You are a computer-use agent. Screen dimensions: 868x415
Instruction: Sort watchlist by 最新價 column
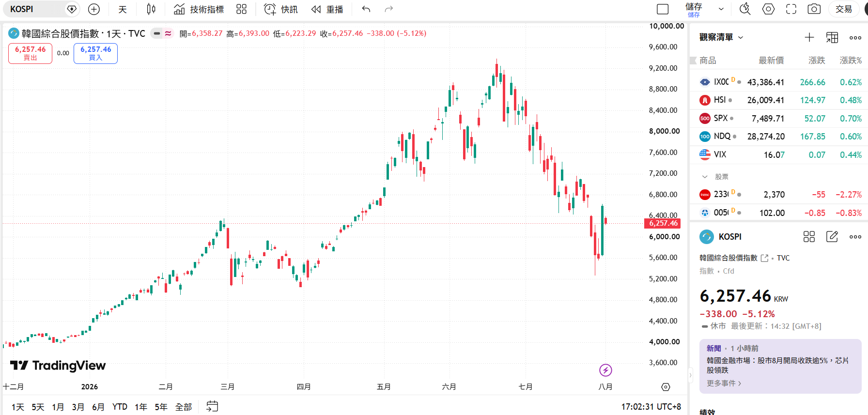(x=771, y=61)
